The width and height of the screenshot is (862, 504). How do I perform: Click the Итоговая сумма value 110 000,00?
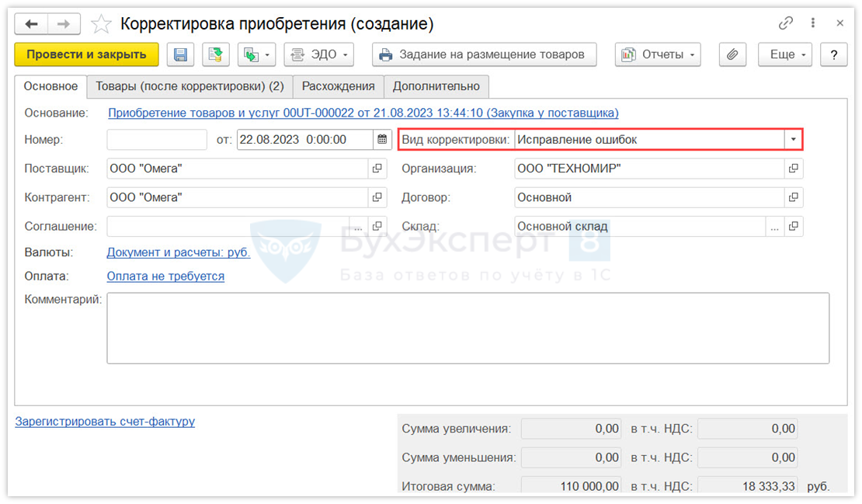click(572, 486)
